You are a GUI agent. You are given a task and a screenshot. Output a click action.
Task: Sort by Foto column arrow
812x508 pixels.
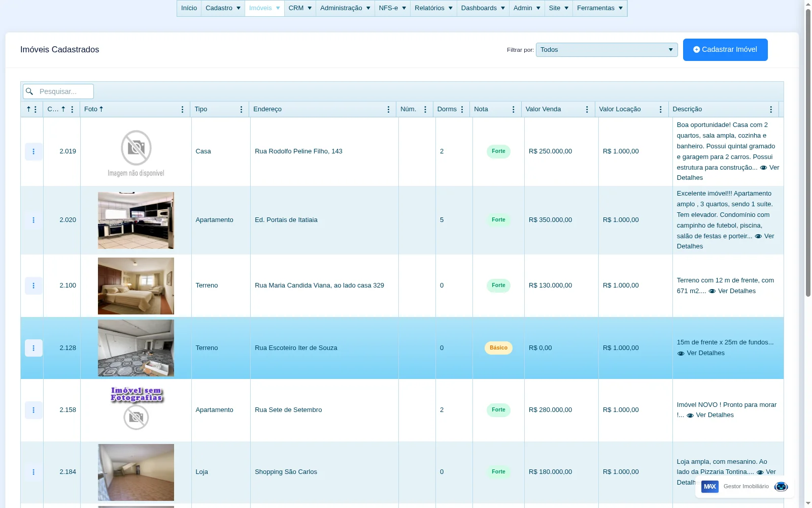click(x=101, y=109)
